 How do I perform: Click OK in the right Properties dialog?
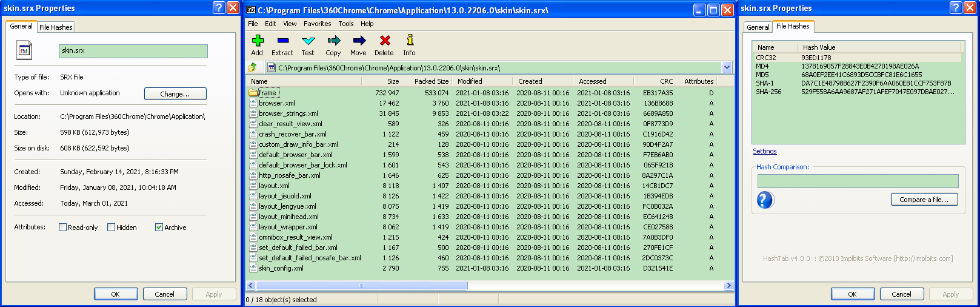point(852,294)
